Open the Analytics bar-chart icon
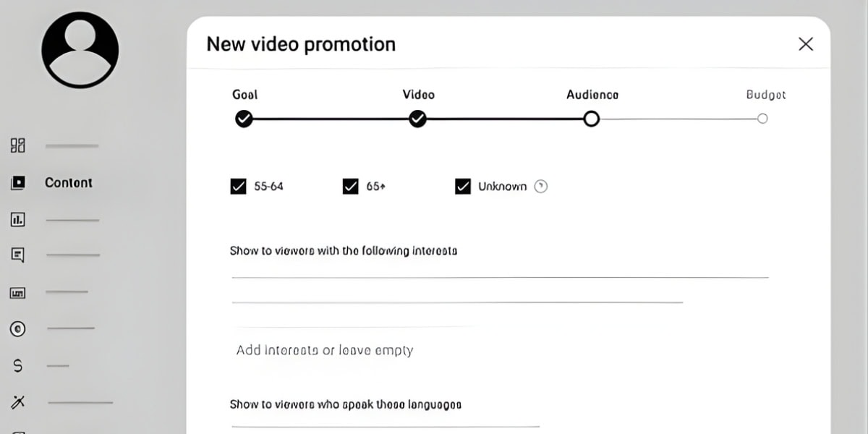Viewport: 868px width, 434px height. [17, 219]
